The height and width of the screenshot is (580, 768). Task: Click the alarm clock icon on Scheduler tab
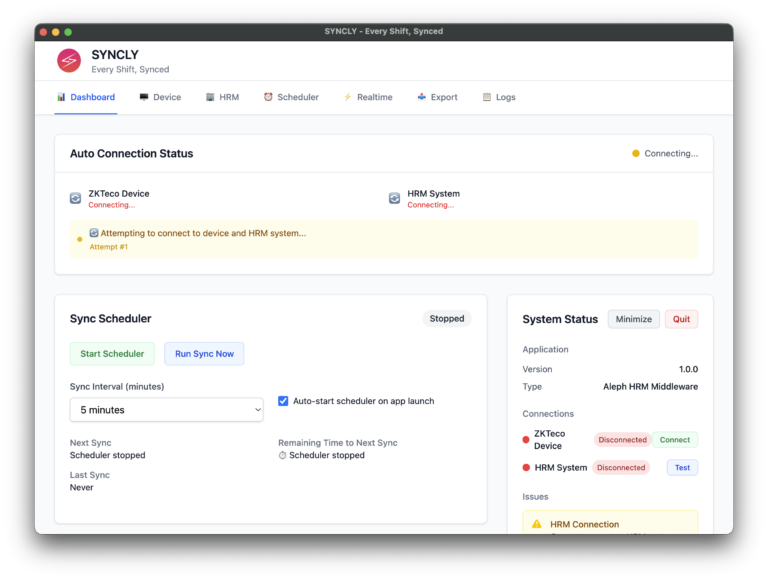click(x=268, y=98)
